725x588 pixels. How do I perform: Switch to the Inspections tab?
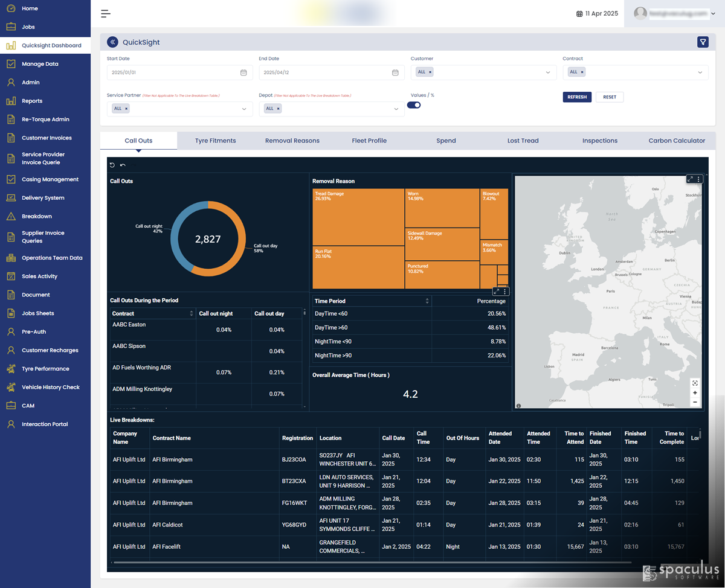[600, 141]
